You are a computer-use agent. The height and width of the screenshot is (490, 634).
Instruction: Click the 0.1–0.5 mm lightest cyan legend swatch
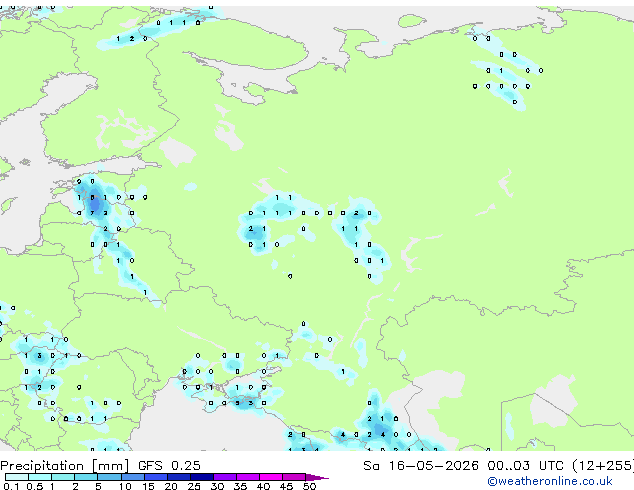(17, 477)
